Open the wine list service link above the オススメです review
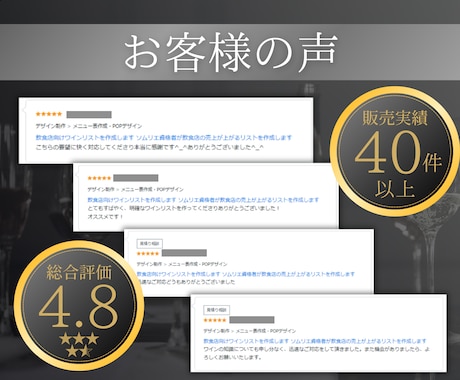The width and height of the screenshot is (460, 380). click(x=203, y=200)
